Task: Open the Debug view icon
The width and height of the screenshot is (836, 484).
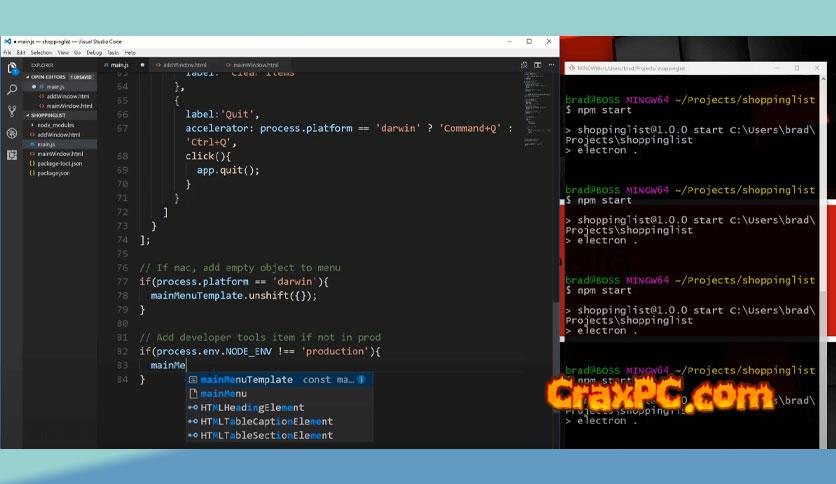Action: (x=12, y=133)
